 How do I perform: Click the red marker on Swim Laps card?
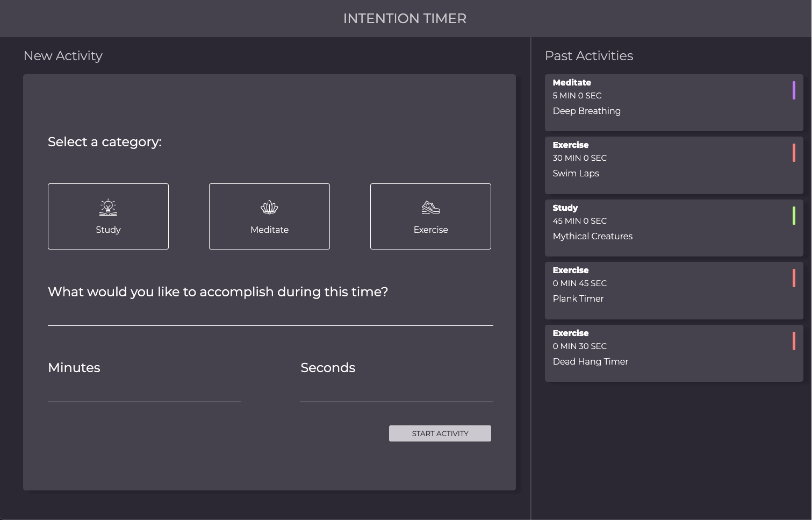794,153
